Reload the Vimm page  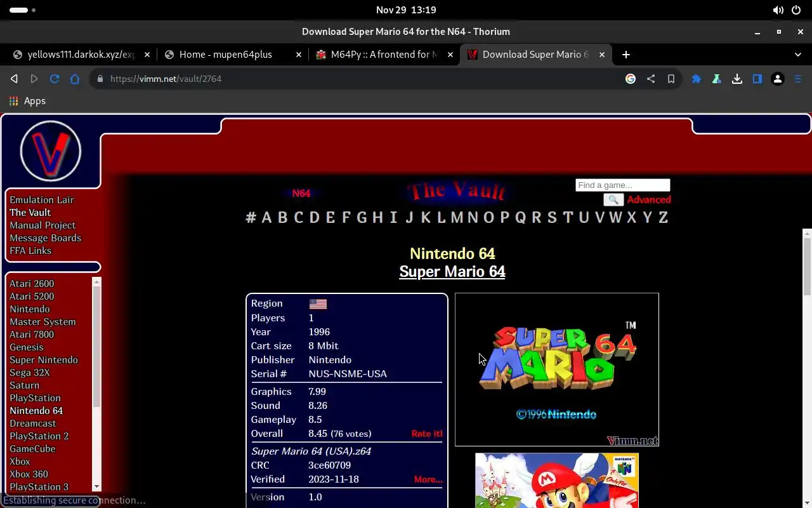click(55, 79)
